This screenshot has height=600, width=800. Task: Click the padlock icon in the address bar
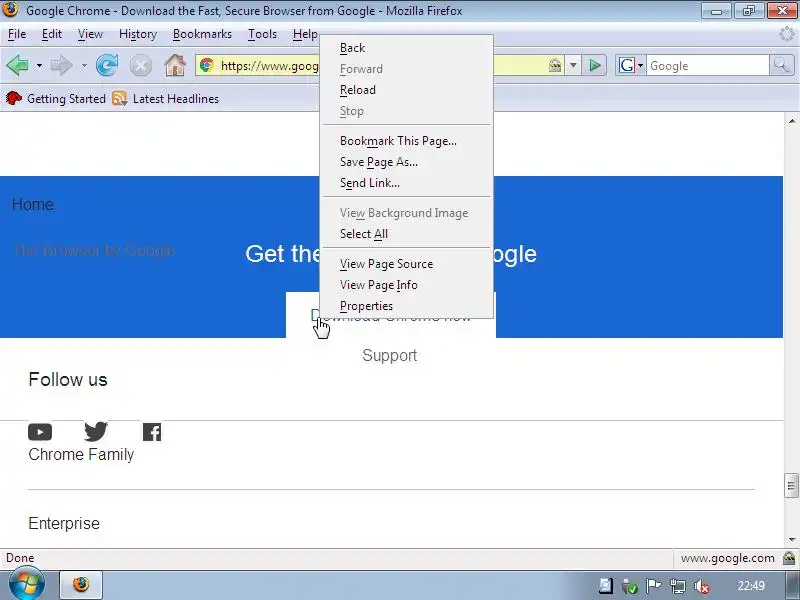coord(555,65)
